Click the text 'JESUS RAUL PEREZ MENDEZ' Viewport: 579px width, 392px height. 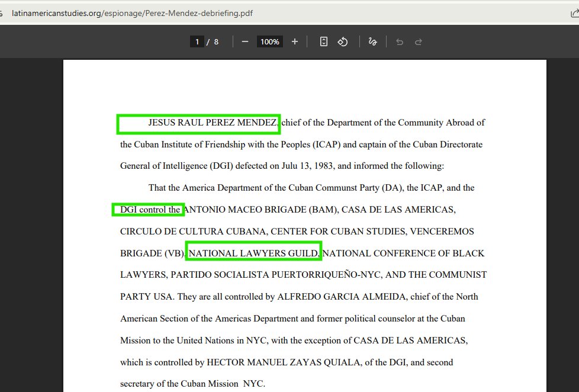(213, 123)
